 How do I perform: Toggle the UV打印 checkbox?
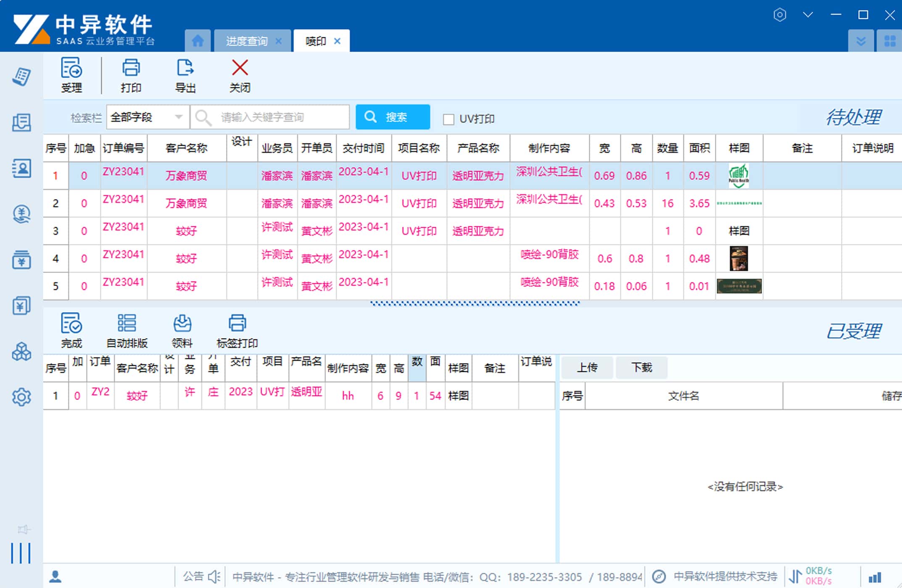[x=448, y=119]
